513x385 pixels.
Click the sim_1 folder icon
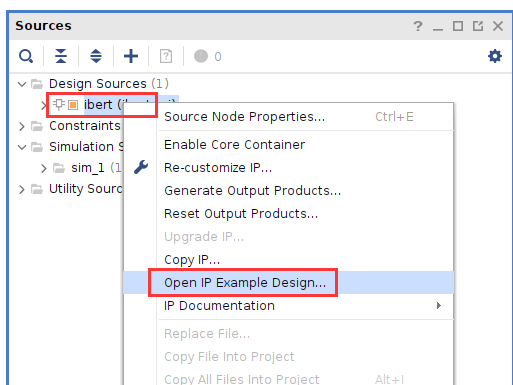point(59,168)
